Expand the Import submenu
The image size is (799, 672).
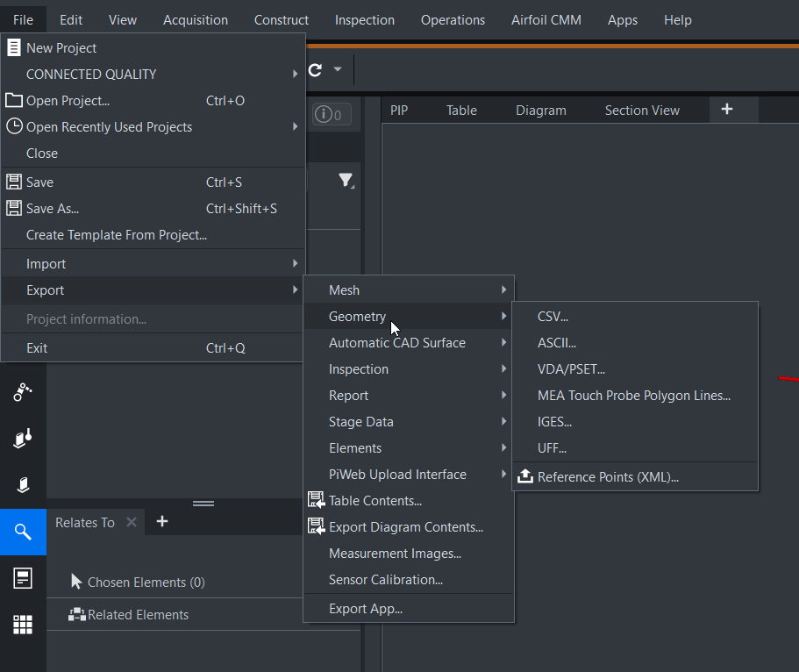click(x=153, y=264)
